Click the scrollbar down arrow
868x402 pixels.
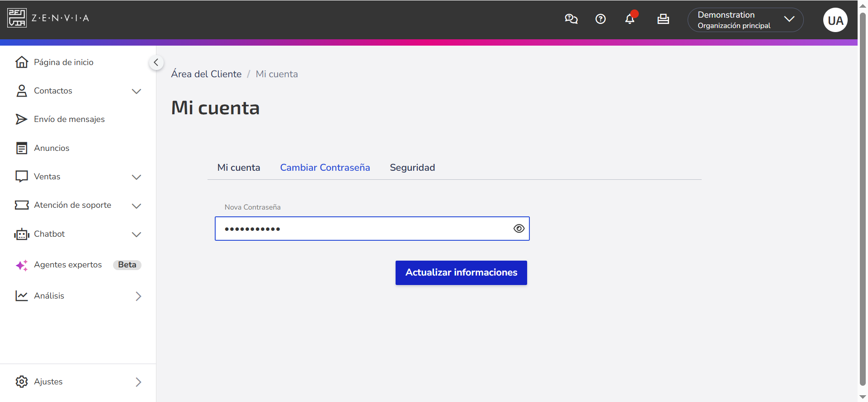tap(863, 397)
